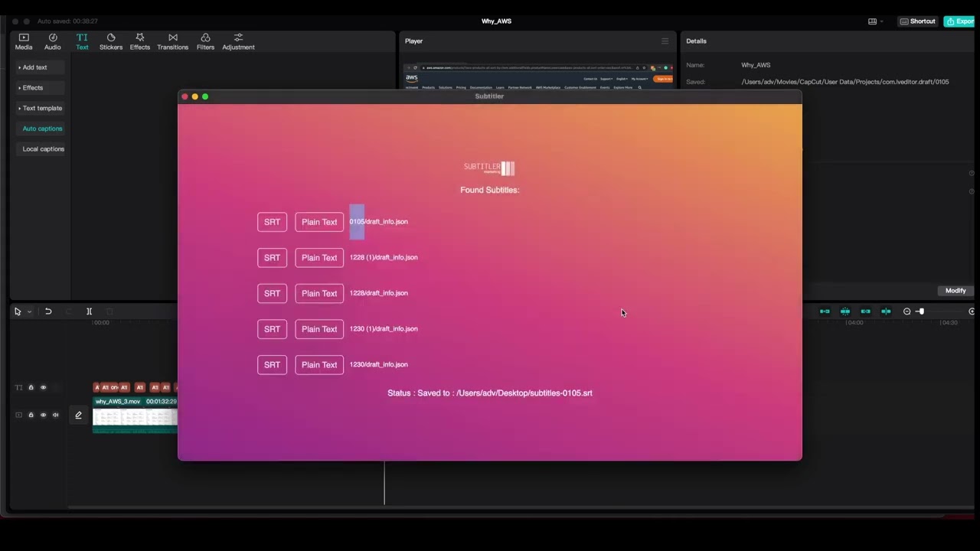This screenshot has width=980, height=551.
Task: Export Plain Text for 1230/draft_info.json
Action: (319, 365)
